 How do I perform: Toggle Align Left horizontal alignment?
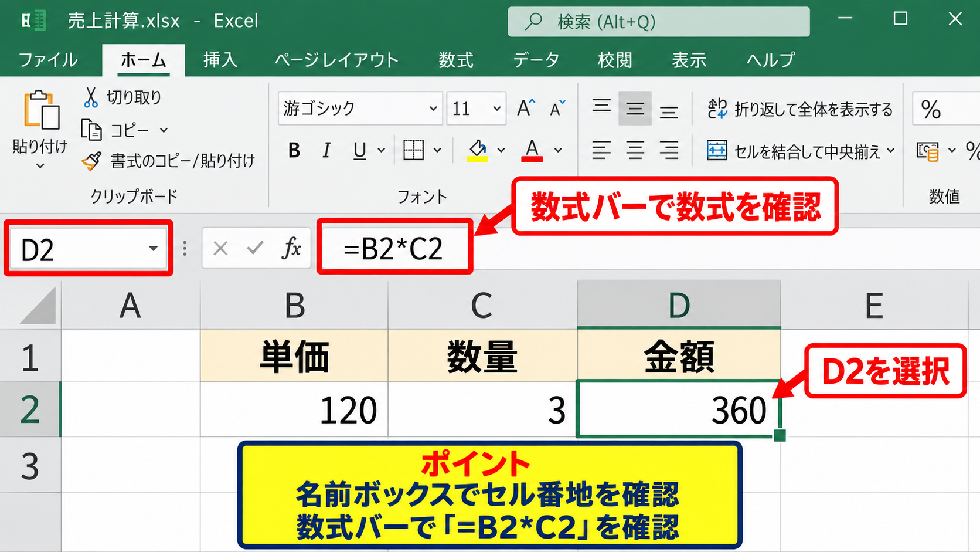(601, 151)
